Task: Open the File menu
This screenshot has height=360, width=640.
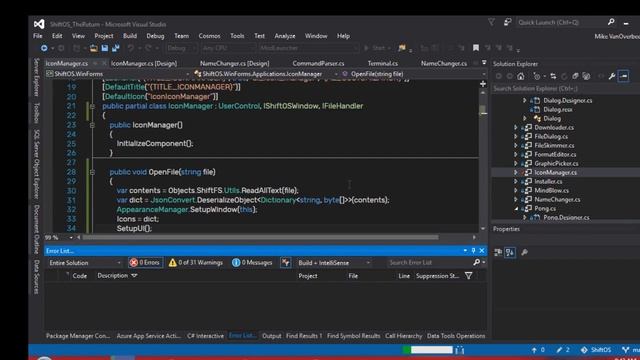Action: (x=38, y=36)
